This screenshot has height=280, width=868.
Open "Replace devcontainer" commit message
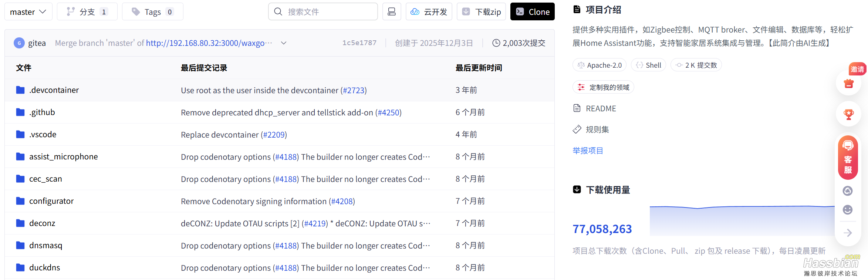[220, 135]
